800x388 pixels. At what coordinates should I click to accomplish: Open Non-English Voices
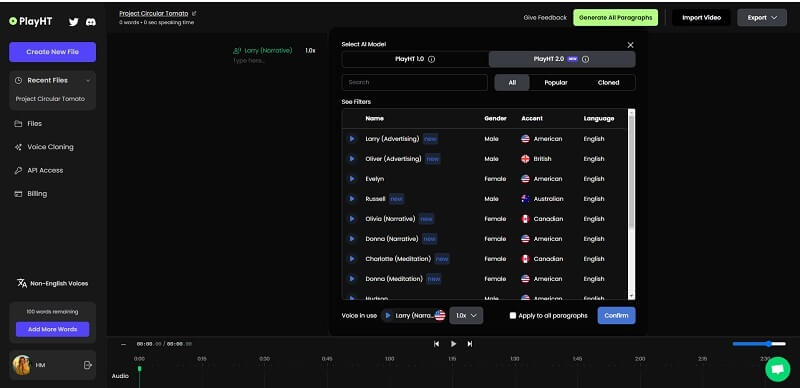[53, 283]
